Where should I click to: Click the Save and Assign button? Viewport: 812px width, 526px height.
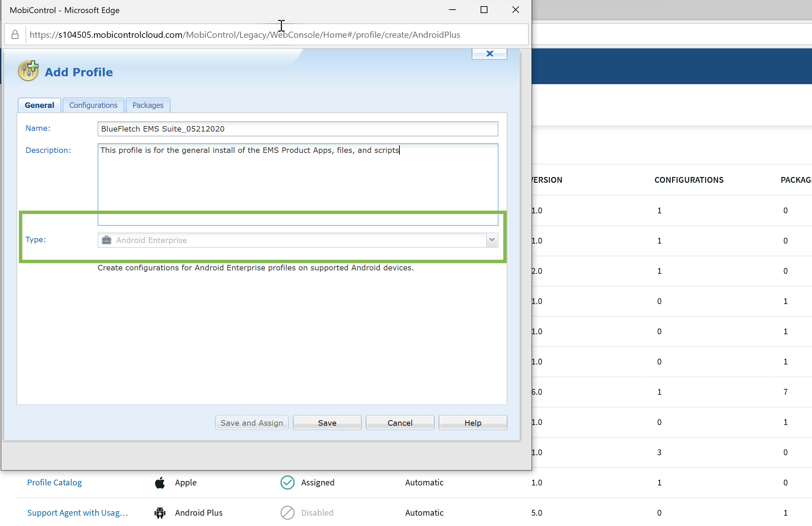click(x=252, y=423)
